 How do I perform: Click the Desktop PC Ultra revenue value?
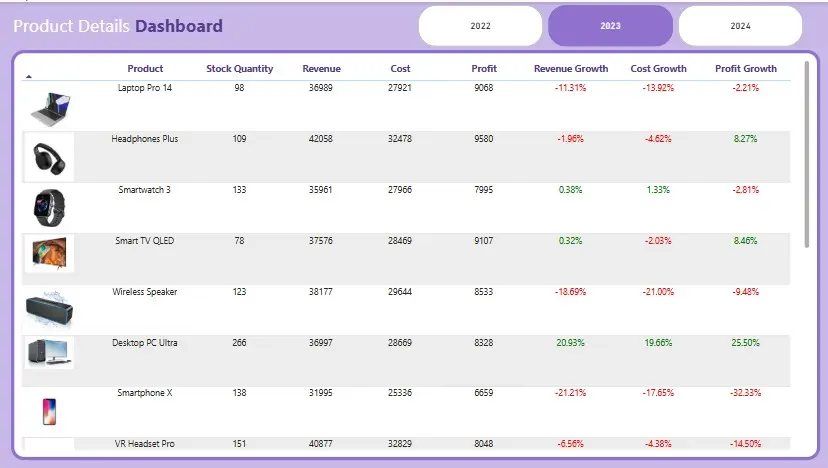[x=322, y=343]
